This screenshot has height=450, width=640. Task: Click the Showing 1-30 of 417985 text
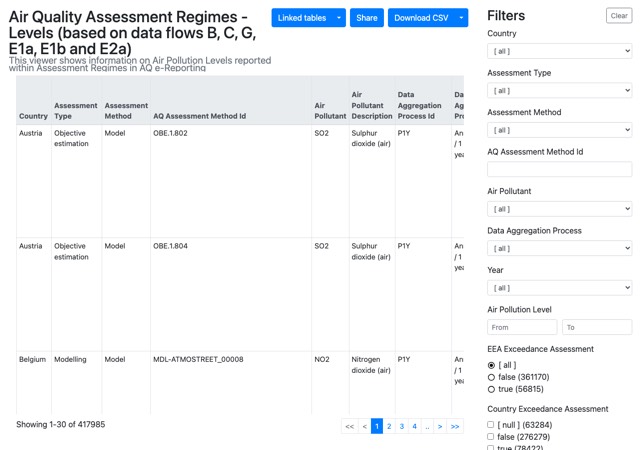pyautogui.click(x=61, y=424)
